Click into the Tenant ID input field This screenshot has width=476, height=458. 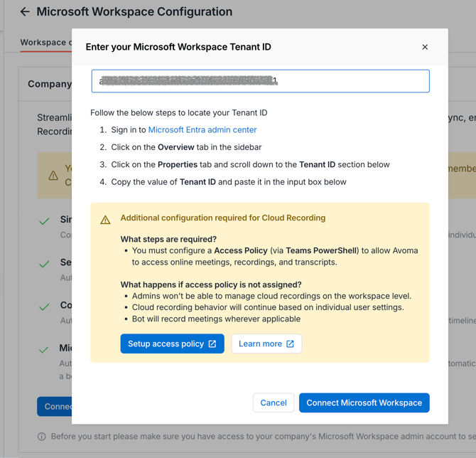[x=261, y=81]
